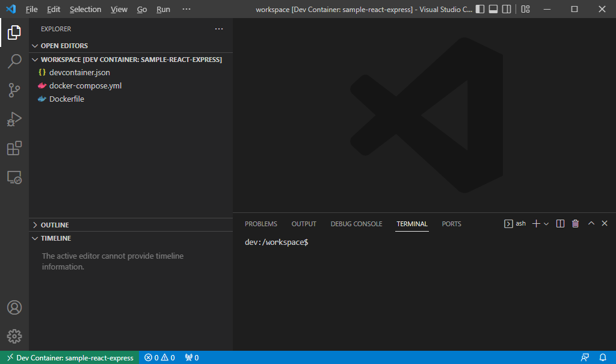The width and height of the screenshot is (616, 364).
Task: Collapse the Open Editors section
Action: (131, 46)
